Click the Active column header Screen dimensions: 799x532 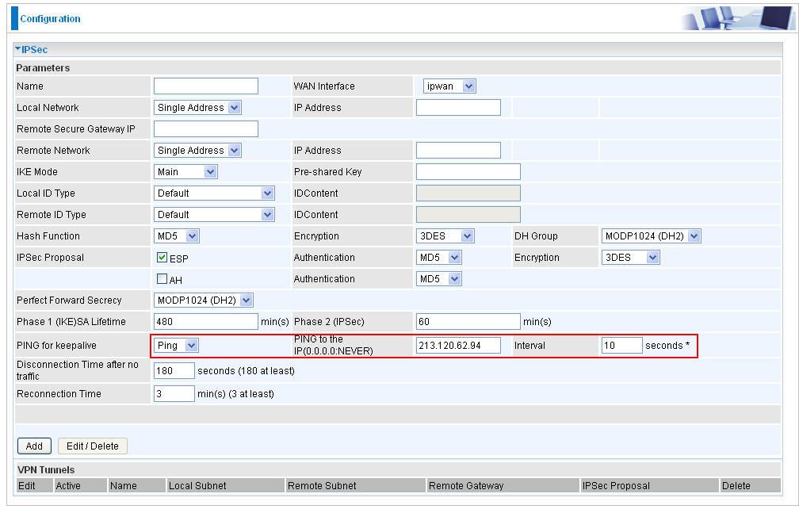click(68, 486)
